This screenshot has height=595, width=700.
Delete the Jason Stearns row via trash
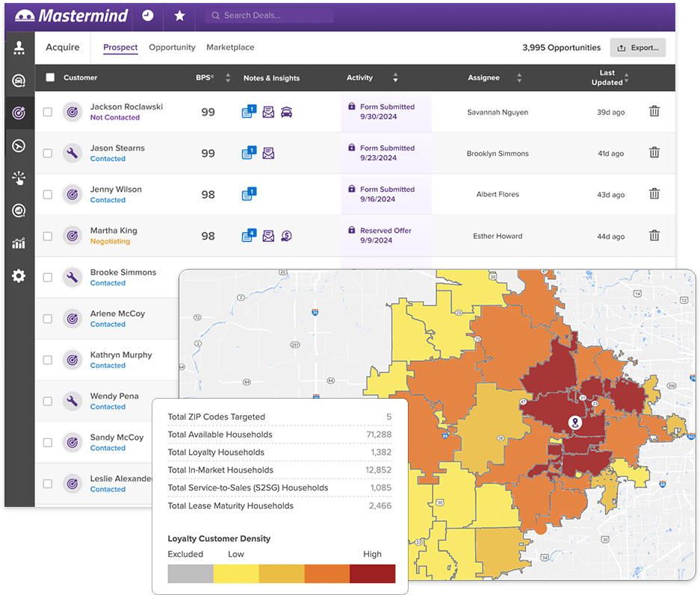point(654,152)
